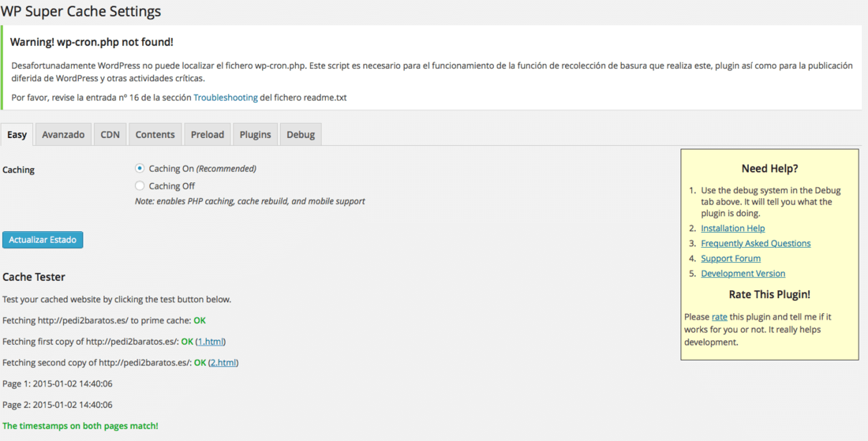Select the Caching Off radio button
The width and height of the screenshot is (868, 441).
point(140,186)
